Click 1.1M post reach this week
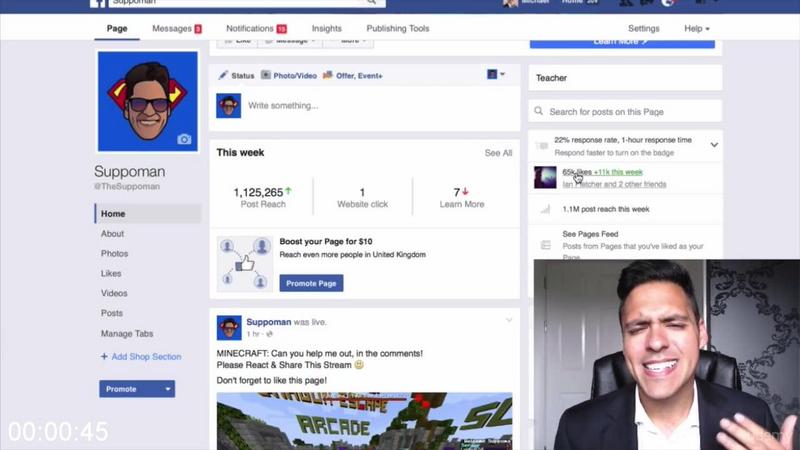 [x=606, y=209]
